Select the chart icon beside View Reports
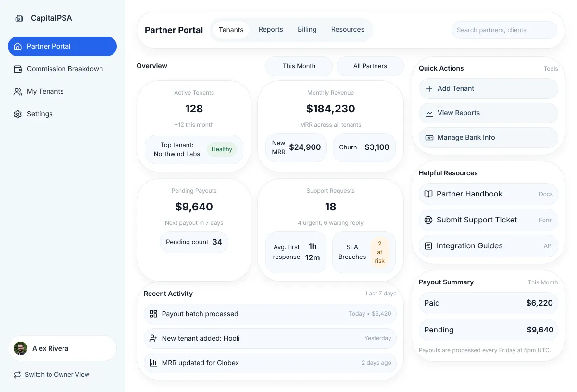This screenshot has height=392, width=577. [429, 113]
